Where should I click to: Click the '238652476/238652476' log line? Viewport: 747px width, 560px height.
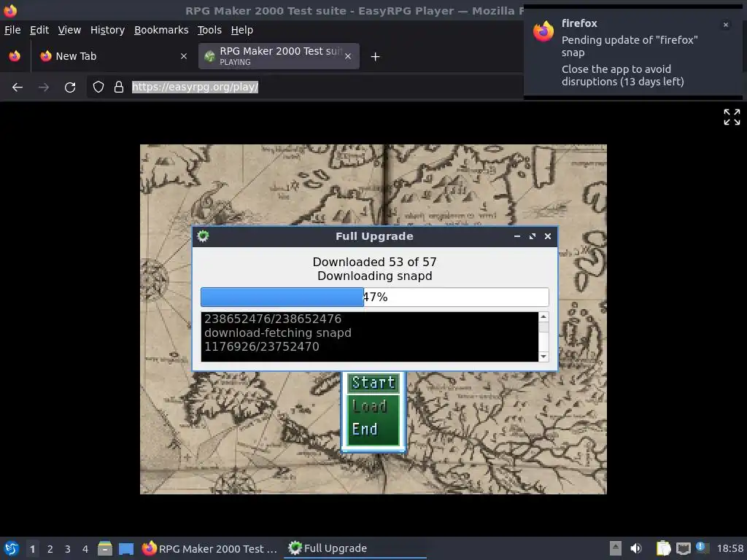[273, 319]
